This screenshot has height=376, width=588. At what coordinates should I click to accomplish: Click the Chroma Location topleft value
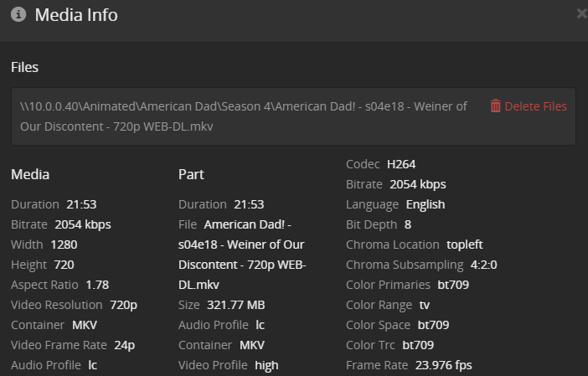coord(465,245)
